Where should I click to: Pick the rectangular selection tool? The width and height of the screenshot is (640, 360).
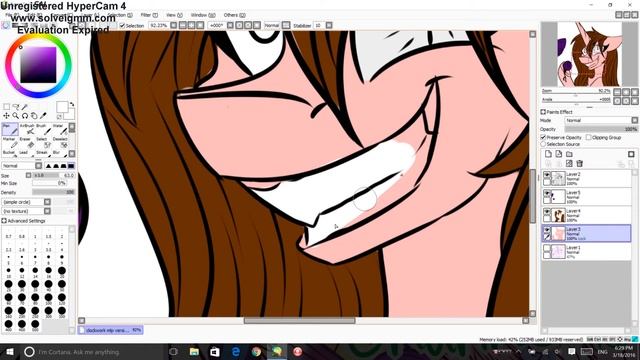7,107
